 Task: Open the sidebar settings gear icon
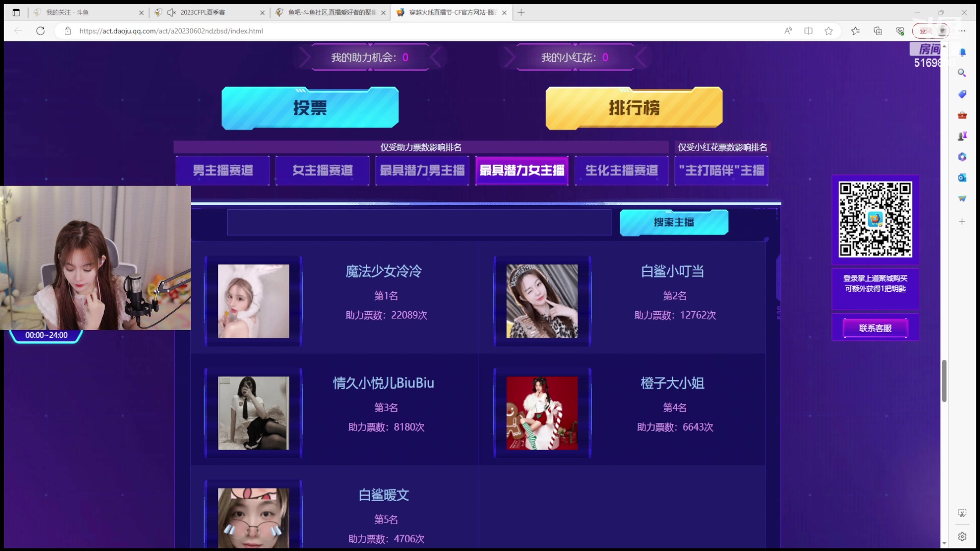(962, 536)
